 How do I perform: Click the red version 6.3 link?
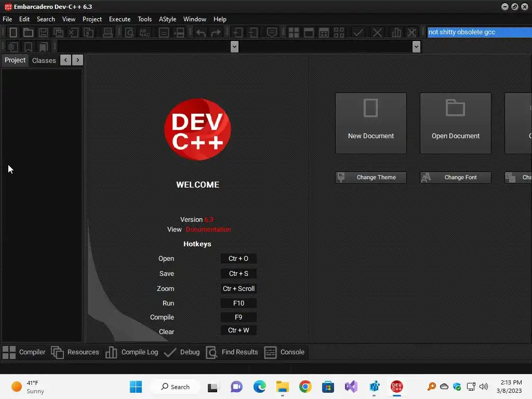point(209,220)
